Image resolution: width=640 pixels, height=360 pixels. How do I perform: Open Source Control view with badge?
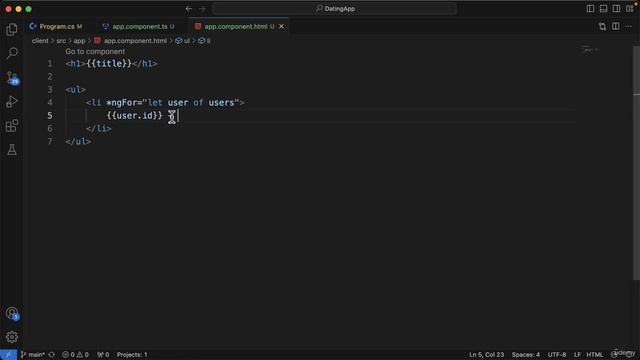tap(12, 78)
